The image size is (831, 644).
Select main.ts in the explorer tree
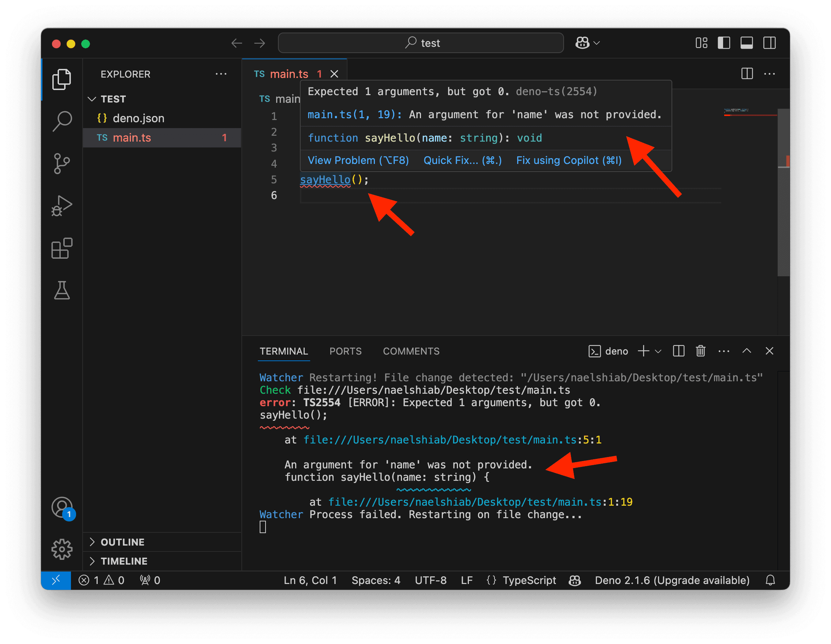click(162, 138)
